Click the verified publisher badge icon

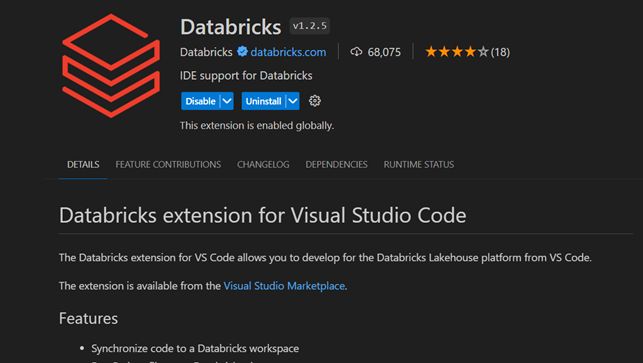point(242,52)
